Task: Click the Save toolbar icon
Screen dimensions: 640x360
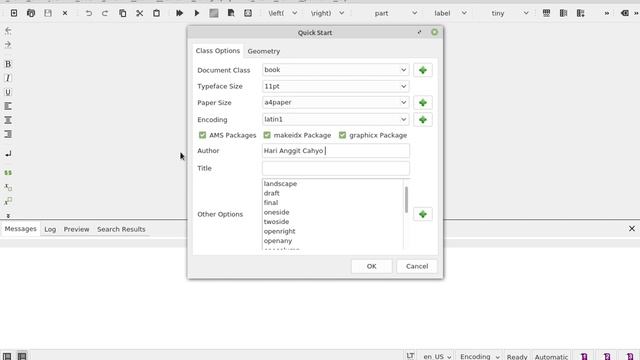Action: click(x=48, y=13)
